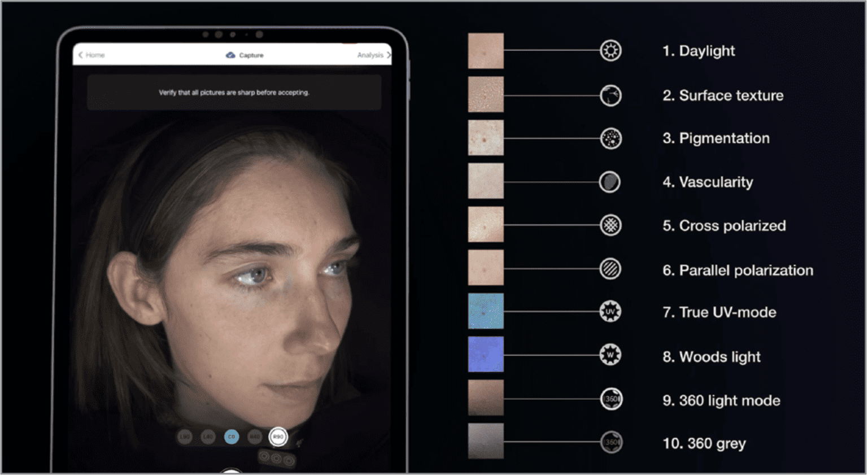The width and height of the screenshot is (868, 476).
Task: Click the '3. Pigmentation' label
Action: [716, 139]
